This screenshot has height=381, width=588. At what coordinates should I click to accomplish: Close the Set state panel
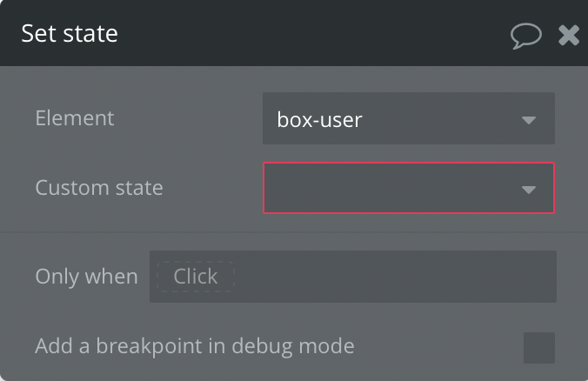point(569,36)
